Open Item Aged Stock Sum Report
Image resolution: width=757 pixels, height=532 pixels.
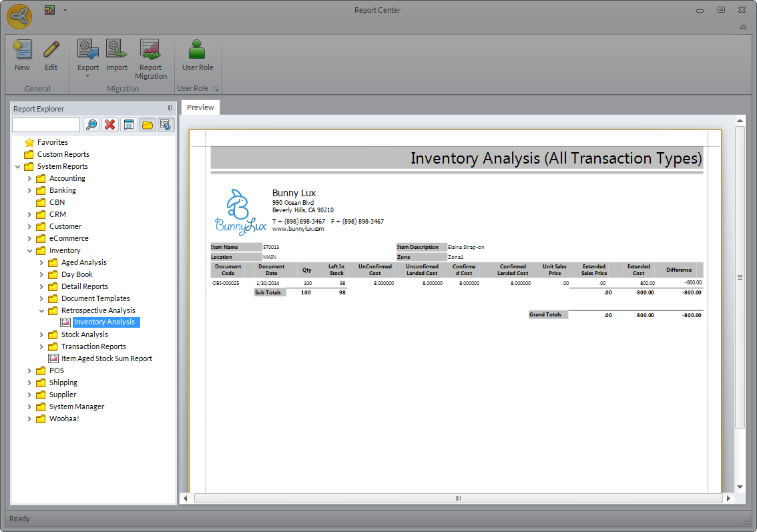[106, 358]
